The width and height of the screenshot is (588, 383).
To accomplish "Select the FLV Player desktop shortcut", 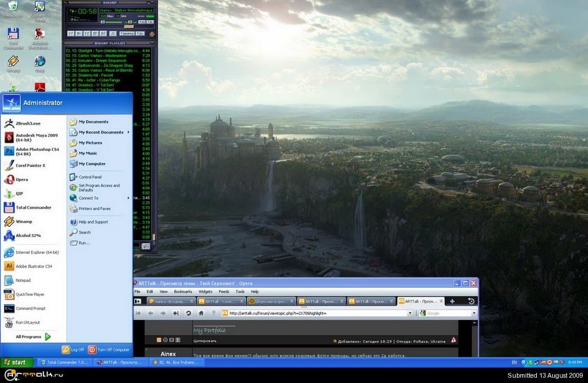I will click(40, 11).
